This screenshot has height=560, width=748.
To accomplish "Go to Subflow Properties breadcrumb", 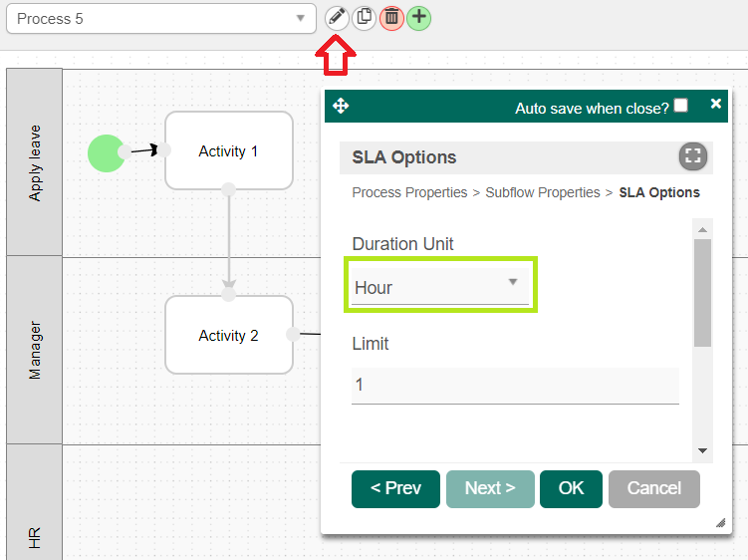I will pos(542,192).
